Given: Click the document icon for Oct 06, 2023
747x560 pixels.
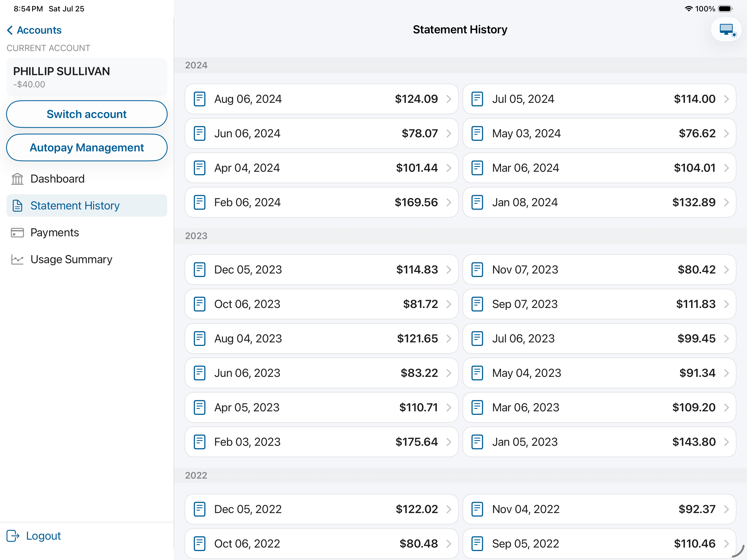Looking at the screenshot, I should pyautogui.click(x=200, y=304).
